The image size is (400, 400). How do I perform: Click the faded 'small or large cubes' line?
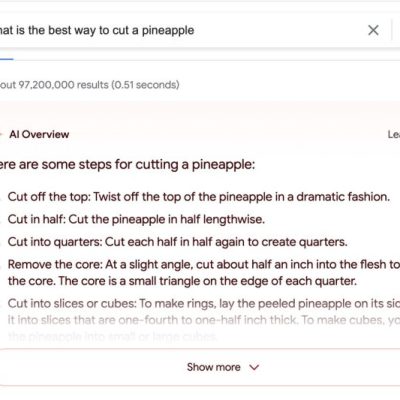click(x=112, y=336)
